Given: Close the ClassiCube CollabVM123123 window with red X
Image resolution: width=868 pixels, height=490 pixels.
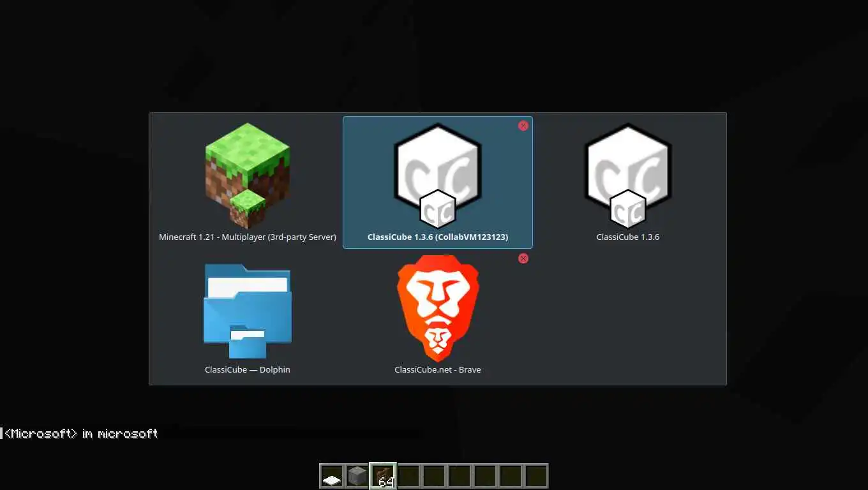Looking at the screenshot, I should click(523, 126).
